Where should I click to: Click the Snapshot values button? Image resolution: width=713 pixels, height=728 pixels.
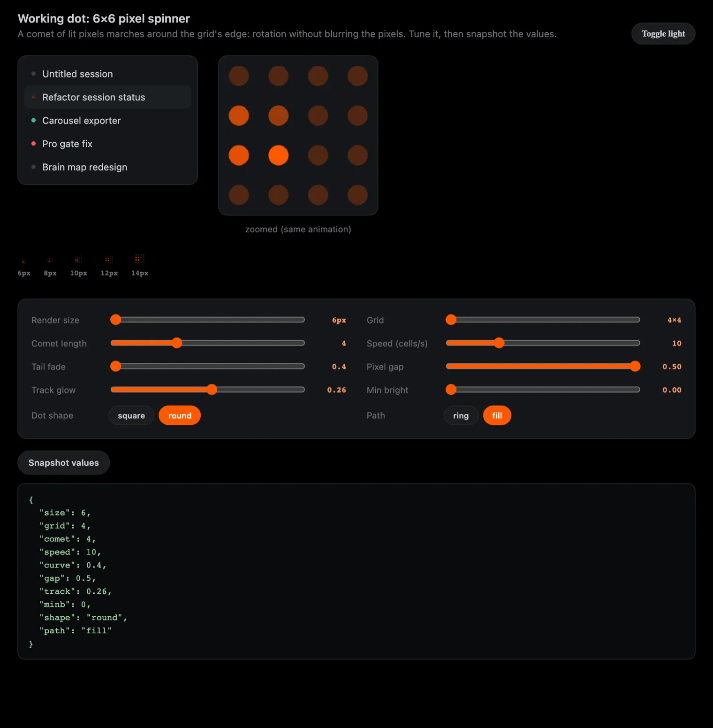[x=64, y=463]
